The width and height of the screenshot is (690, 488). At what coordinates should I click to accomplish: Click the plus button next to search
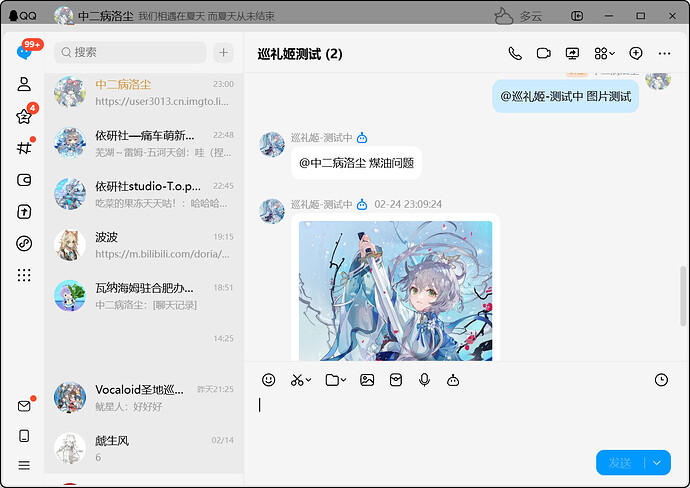click(224, 52)
